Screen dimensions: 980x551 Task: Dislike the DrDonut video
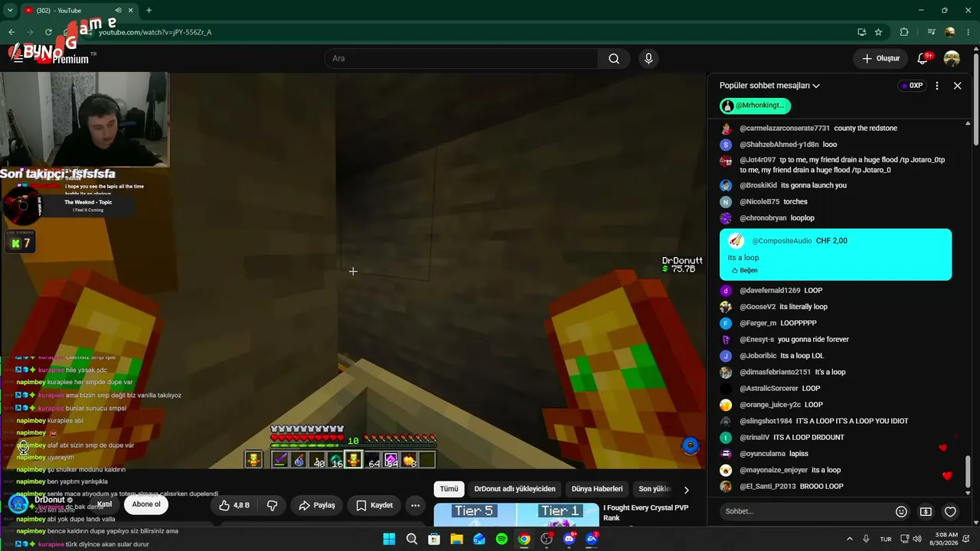pos(272,505)
